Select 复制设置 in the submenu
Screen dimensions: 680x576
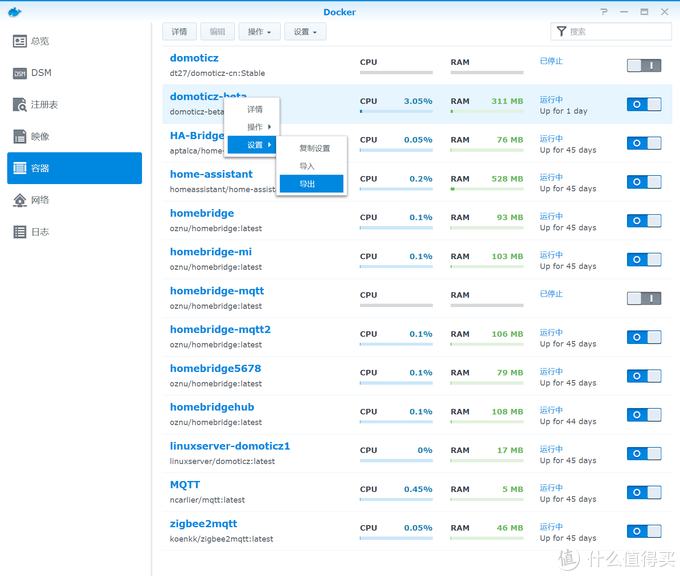(x=314, y=148)
